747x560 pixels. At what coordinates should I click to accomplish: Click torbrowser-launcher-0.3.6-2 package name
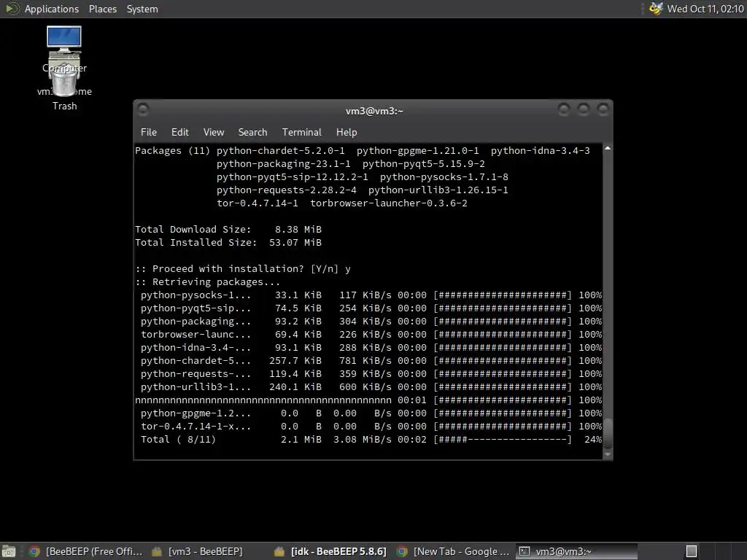coord(389,203)
